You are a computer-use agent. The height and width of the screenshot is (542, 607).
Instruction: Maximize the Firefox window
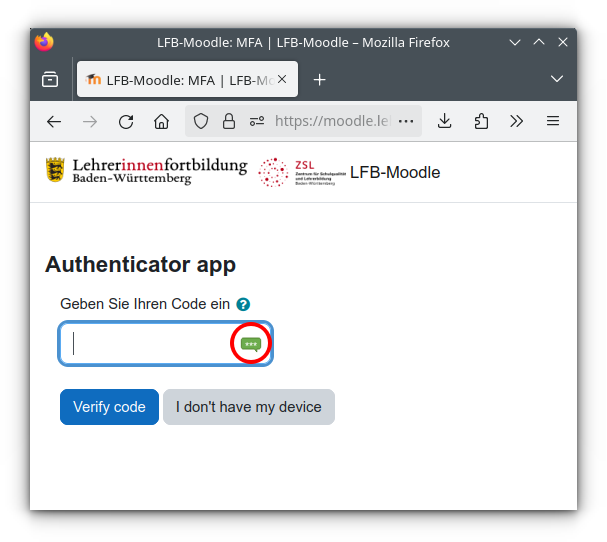coord(539,42)
